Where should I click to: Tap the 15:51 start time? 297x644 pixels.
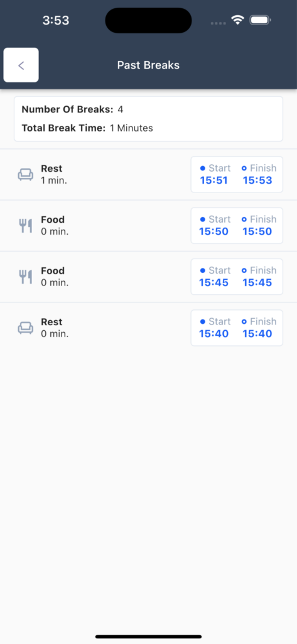(213, 180)
